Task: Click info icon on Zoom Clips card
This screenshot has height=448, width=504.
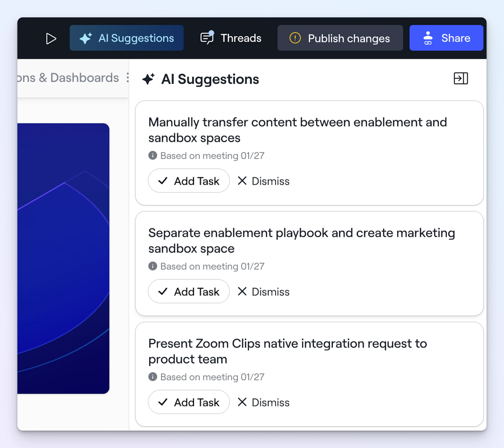Action: pos(153,377)
